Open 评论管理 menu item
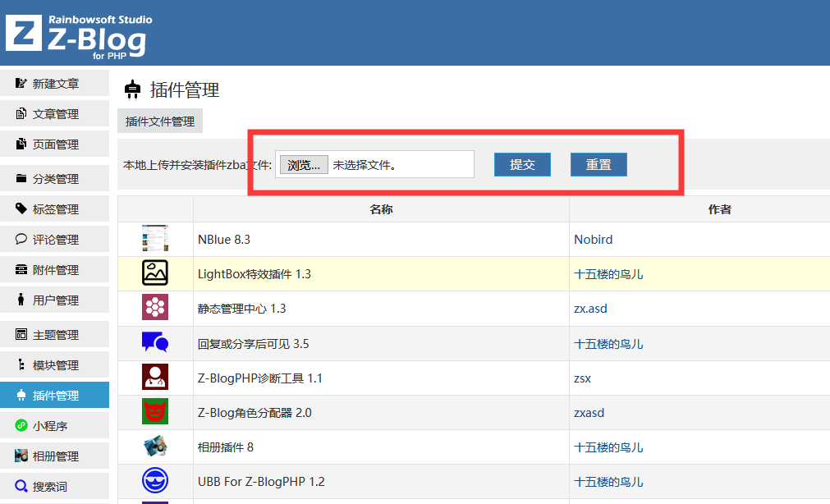This screenshot has height=504, width=830. tap(54, 240)
